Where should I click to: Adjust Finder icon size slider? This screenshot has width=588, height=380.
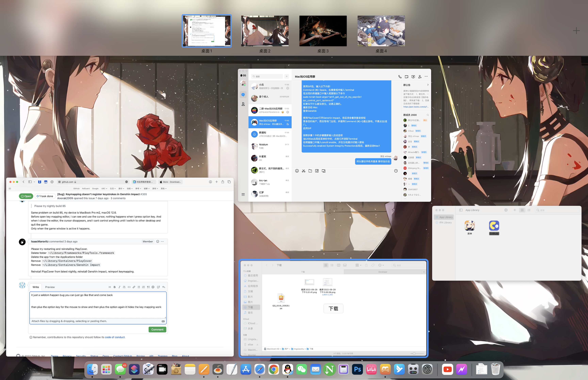click(x=414, y=353)
